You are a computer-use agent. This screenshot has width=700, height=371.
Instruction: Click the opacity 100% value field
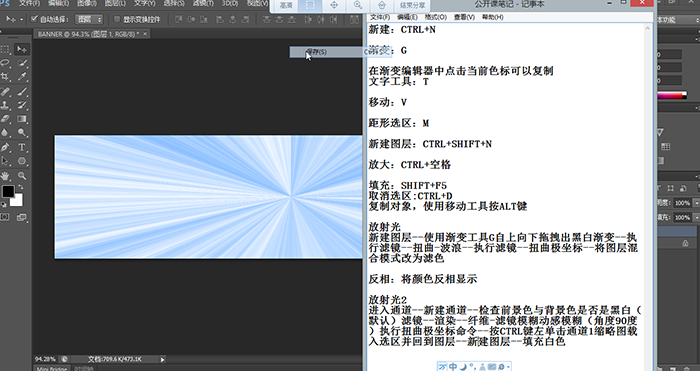(683, 203)
